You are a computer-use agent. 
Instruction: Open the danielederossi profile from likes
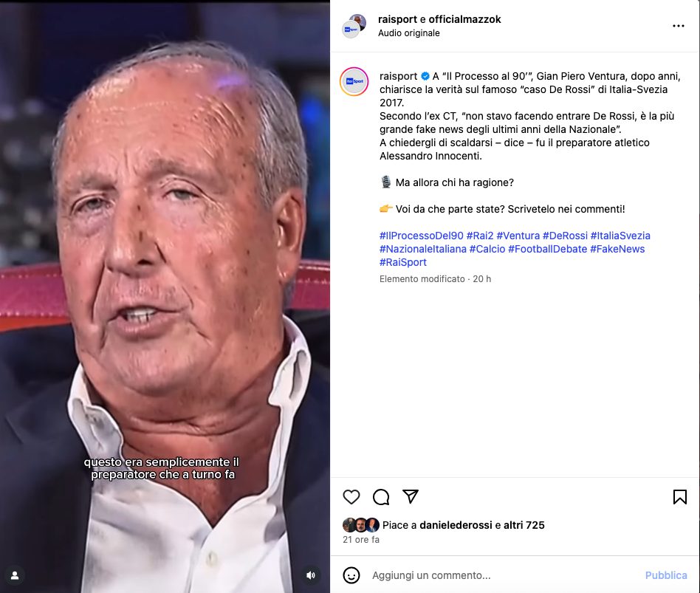[456, 525]
